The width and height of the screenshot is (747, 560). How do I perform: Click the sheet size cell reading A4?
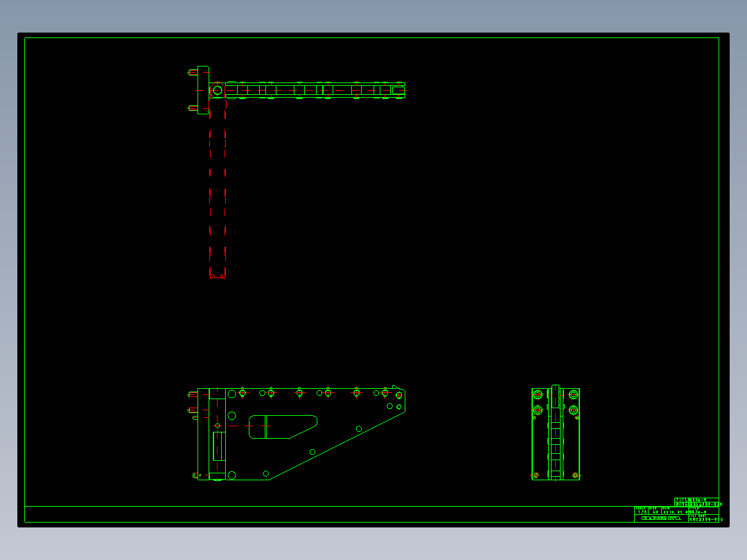click(x=655, y=511)
